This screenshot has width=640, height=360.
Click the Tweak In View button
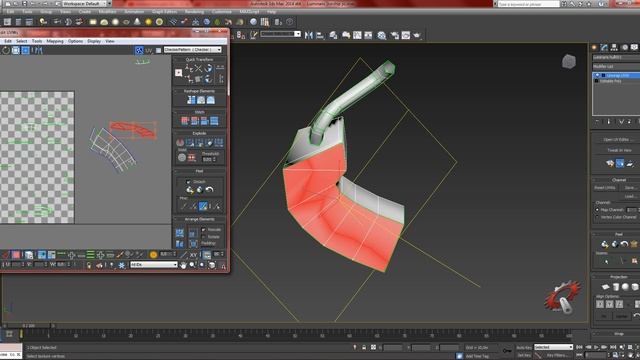coord(620,150)
